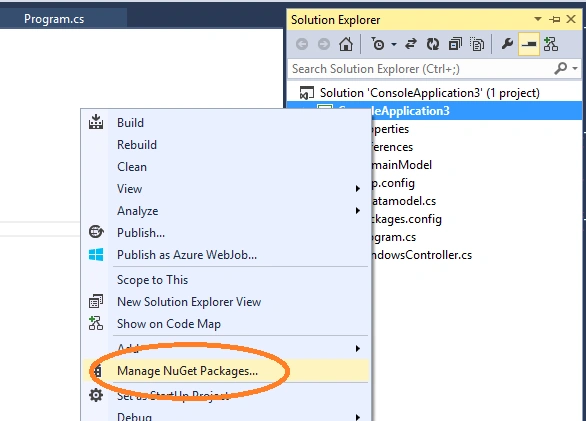Toggle Show All Files icon
Screen dimensions: 586x421
pos(477,44)
